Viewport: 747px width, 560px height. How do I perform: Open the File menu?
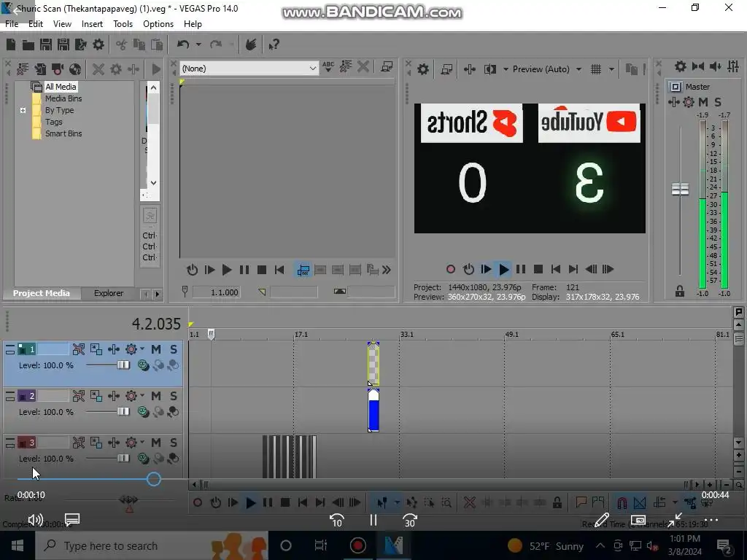[12, 24]
